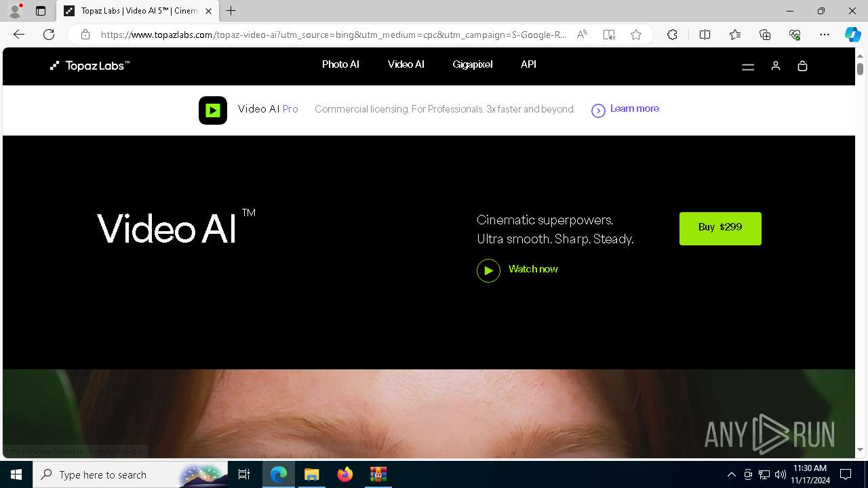
Task: Open the shopping bag cart
Action: point(802,66)
